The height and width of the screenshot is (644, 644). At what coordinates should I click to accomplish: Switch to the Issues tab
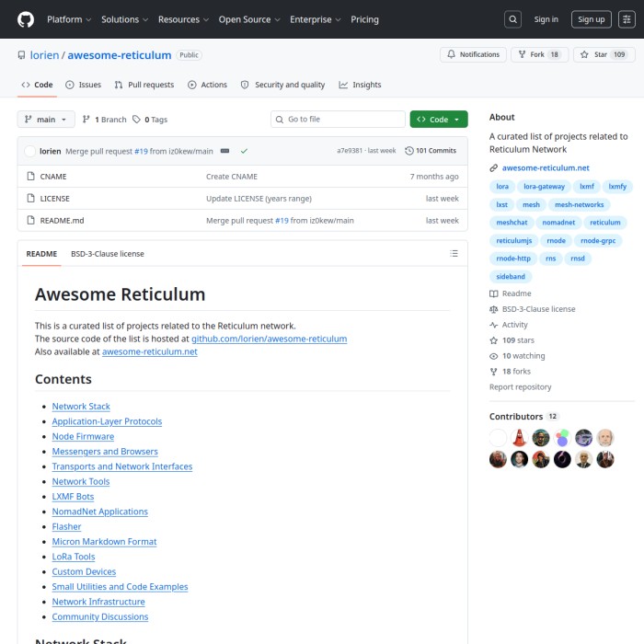tap(84, 85)
